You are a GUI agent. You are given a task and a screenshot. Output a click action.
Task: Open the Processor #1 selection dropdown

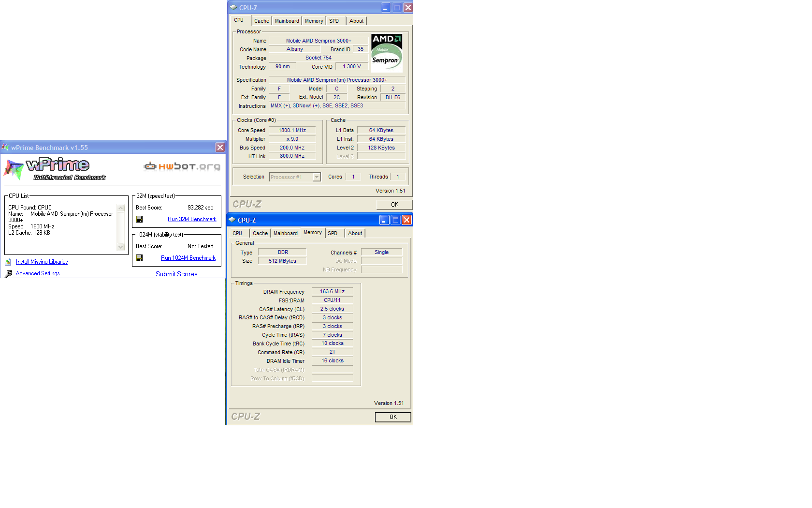tap(317, 177)
